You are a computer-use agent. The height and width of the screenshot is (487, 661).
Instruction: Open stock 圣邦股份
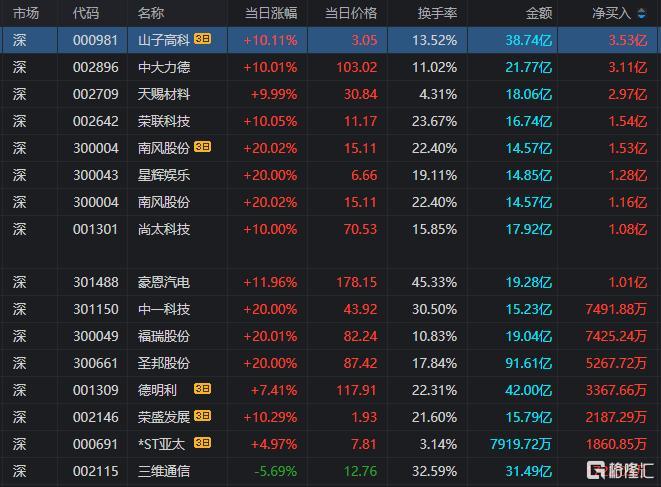pyautogui.click(x=164, y=363)
